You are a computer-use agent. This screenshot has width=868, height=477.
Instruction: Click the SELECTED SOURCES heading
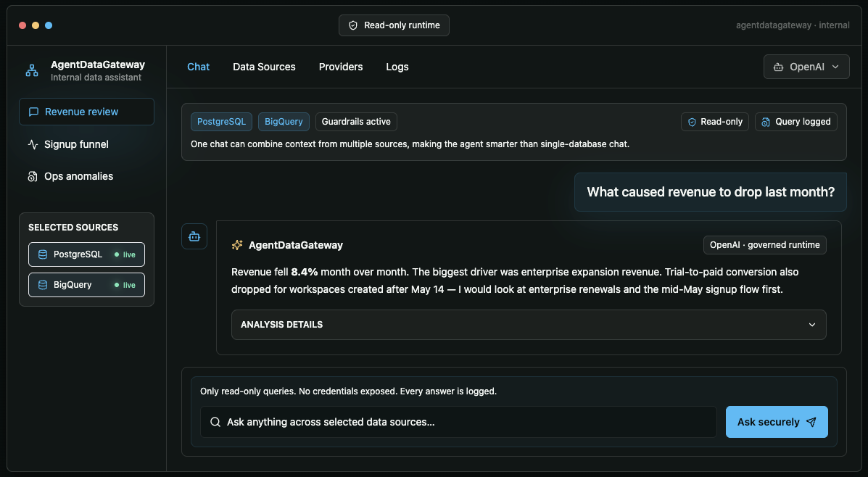click(73, 228)
